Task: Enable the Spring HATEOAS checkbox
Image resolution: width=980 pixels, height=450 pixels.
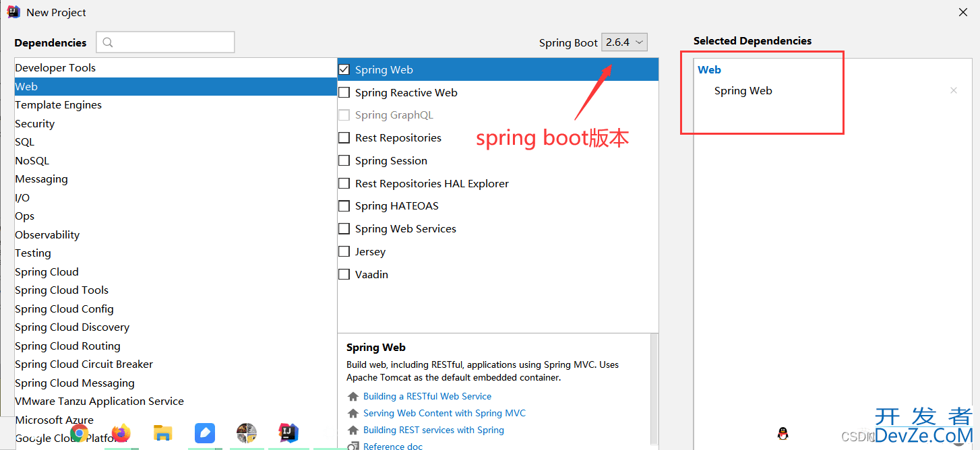Action: click(344, 206)
